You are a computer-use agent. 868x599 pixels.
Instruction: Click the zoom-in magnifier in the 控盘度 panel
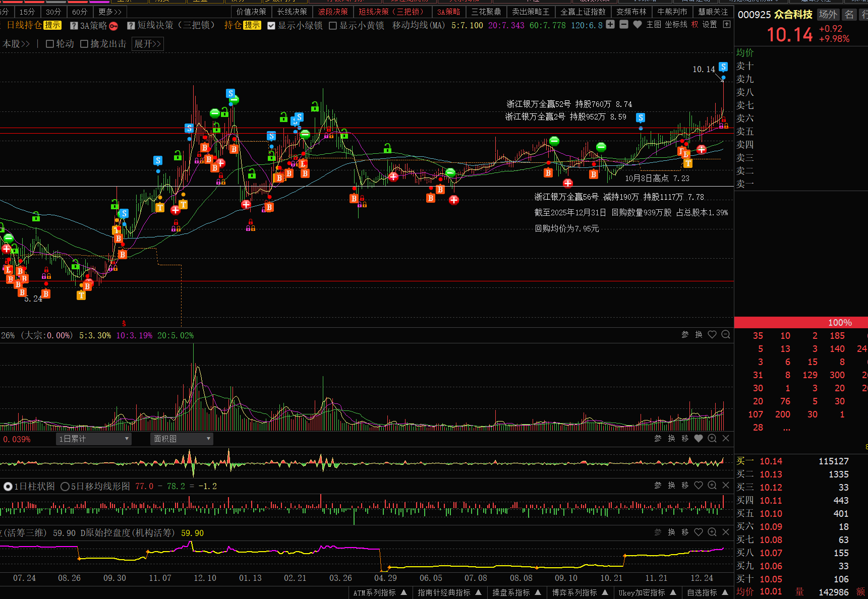[x=712, y=532]
